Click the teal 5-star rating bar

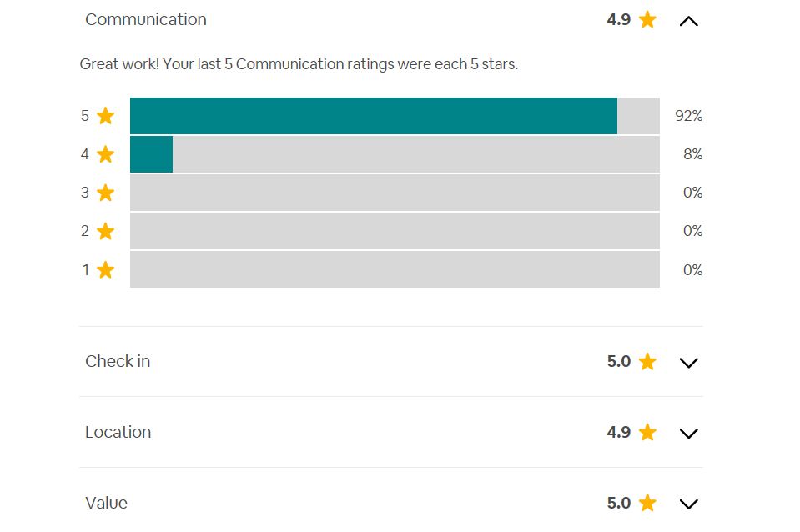[374, 116]
